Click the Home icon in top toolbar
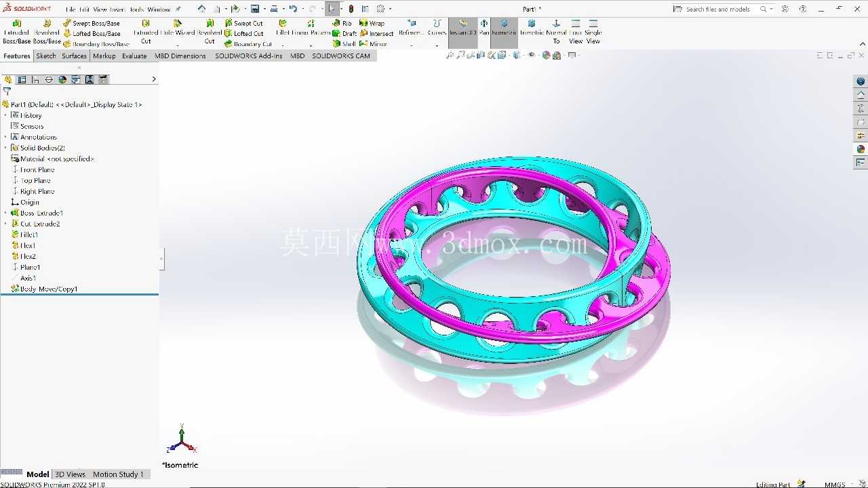This screenshot has width=868, height=488. (x=201, y=9)
